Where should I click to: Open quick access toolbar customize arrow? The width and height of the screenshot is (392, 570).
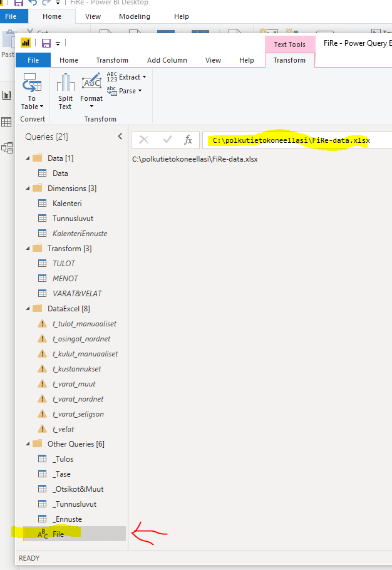click(58, 44)
